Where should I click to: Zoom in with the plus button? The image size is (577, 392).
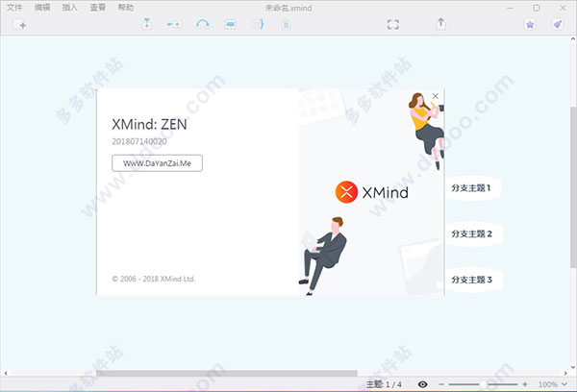525,384
